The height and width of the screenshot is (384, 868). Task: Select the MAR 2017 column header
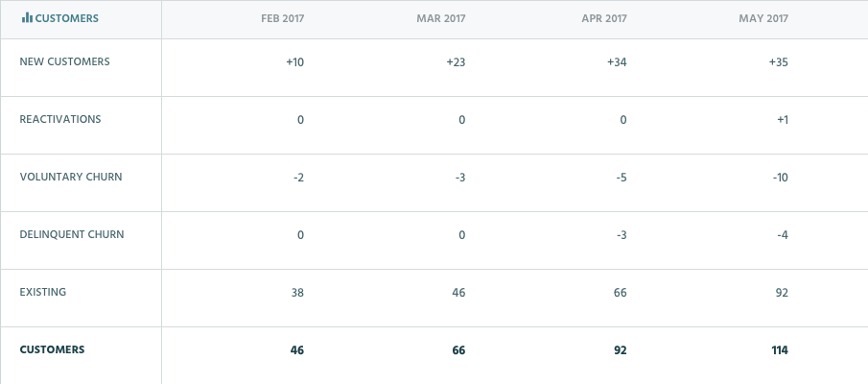click(x=440, y=18)
